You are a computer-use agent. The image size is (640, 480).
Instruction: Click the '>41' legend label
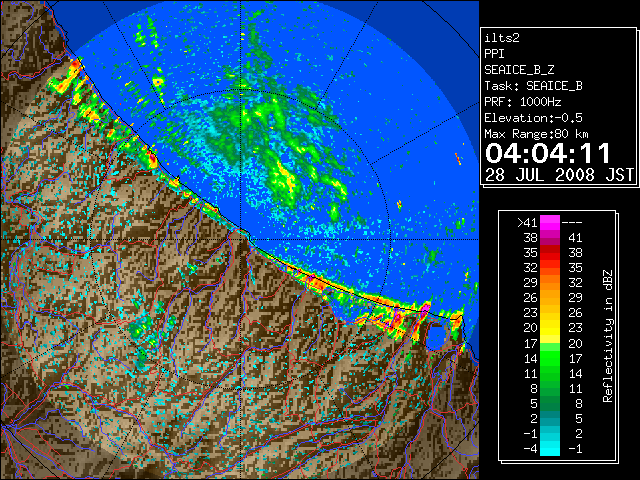(x=527, y=223)
